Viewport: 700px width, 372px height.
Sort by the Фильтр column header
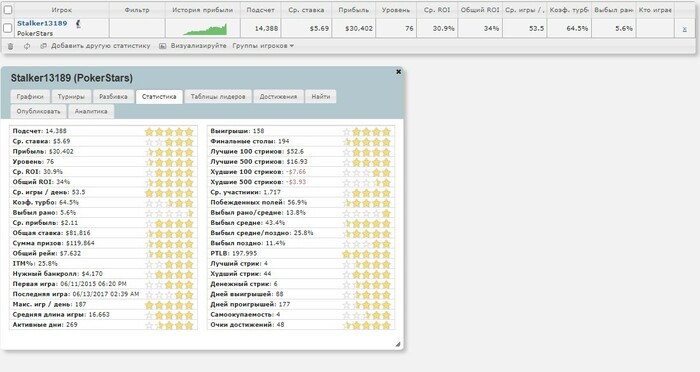(x=137, y=10)
